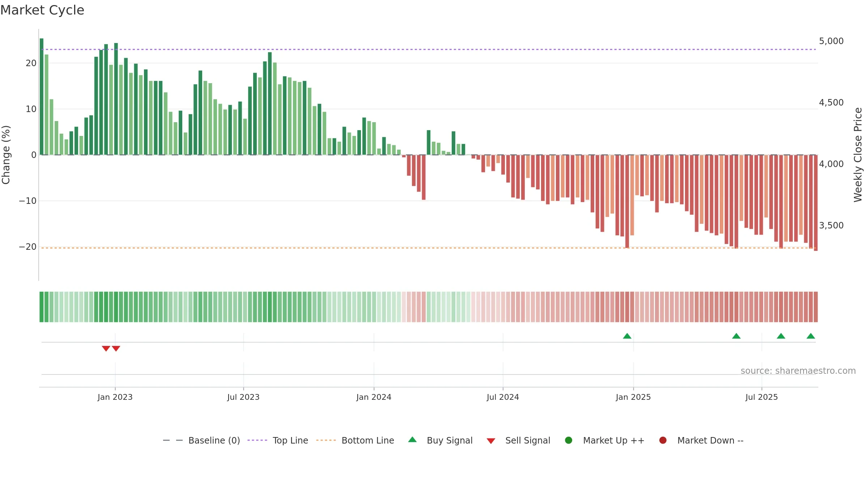Click the Weekly Close Price axis title
Viewport: 868px width, 488px height.
coord(858,155)
